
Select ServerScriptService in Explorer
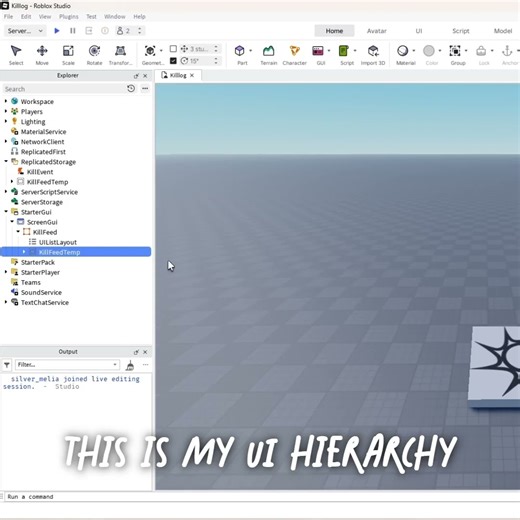point(49,192)
